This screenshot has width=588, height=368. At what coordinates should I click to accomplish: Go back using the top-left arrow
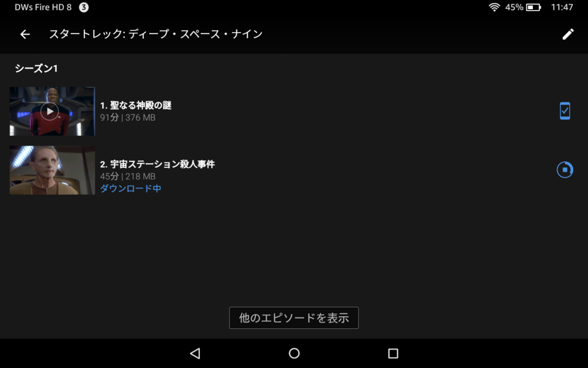tap(25, 34)
